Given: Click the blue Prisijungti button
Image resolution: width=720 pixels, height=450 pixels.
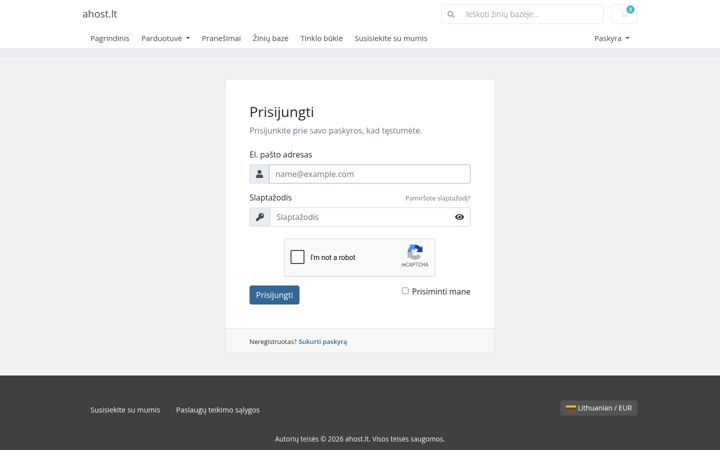Looking at the screenshot, I should click(275, 295).
